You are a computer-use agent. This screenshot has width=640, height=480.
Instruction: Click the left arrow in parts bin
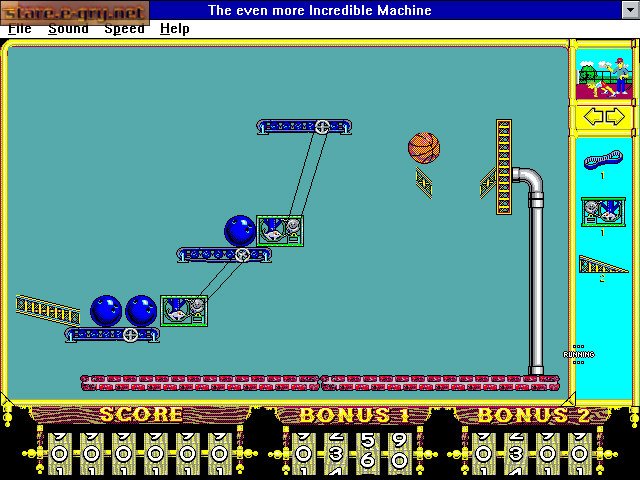(593, 117)
